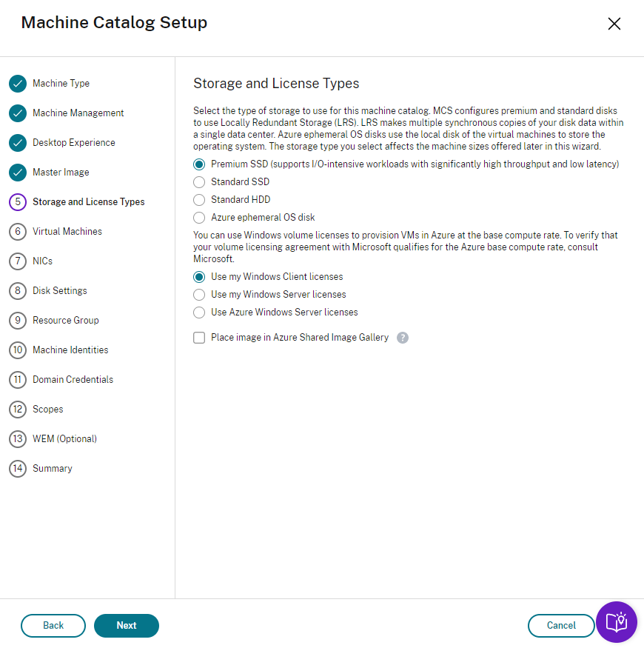The width and height of the screenshot is (644, 648).
Task: Go to Master Image step label
Action: (61, 173)
